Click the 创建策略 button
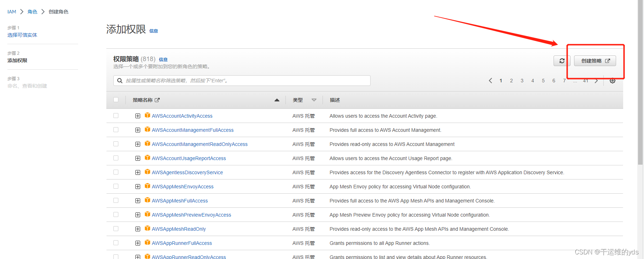The width and height of the screenshot is (644, 259). [595, 61]
